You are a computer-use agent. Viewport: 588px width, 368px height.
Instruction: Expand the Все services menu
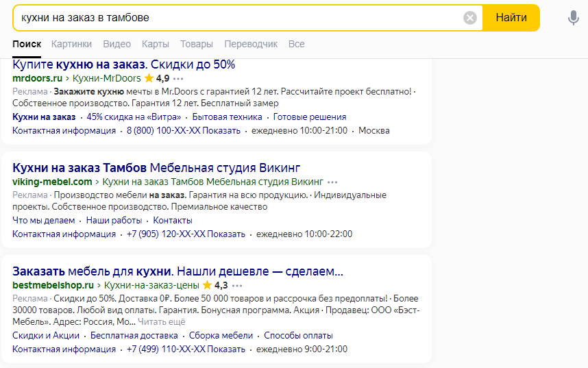[x=296, y=44]
